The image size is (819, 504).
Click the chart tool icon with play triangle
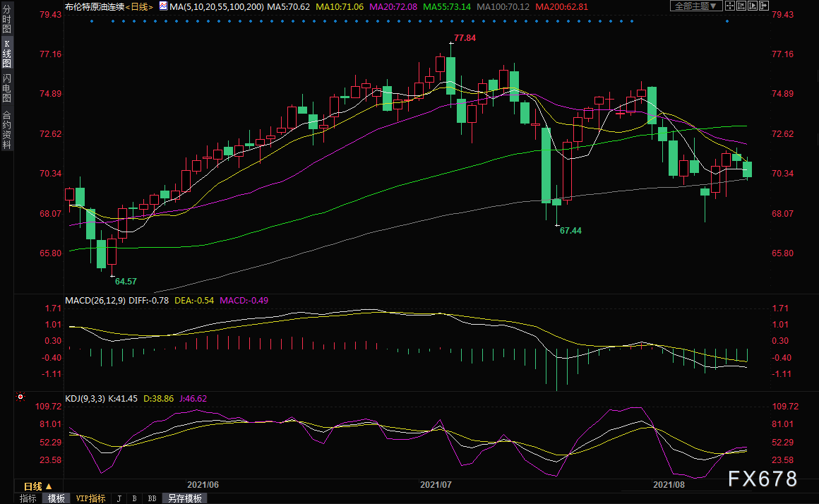[753, 6]
